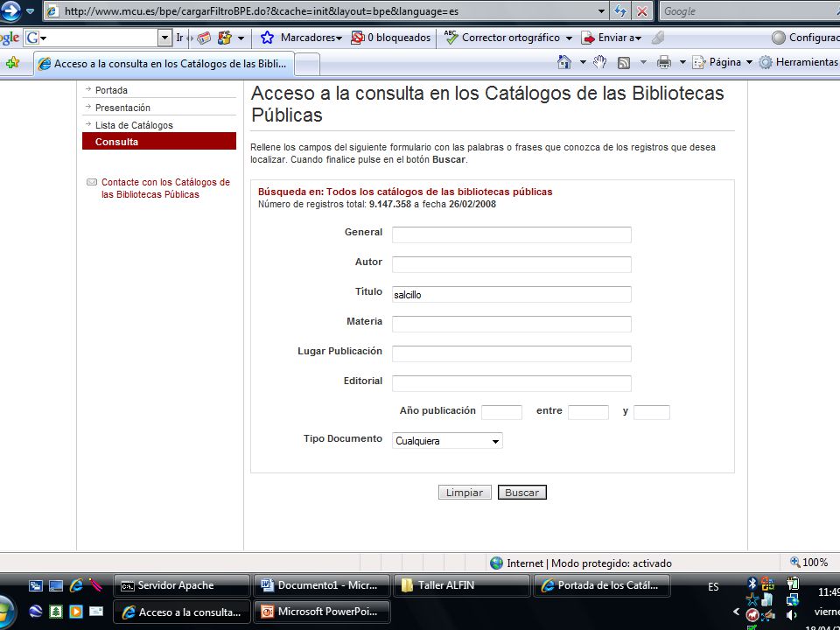840x630 pixels.
Task: Click the Editorial input field
Action: [512, 383]
